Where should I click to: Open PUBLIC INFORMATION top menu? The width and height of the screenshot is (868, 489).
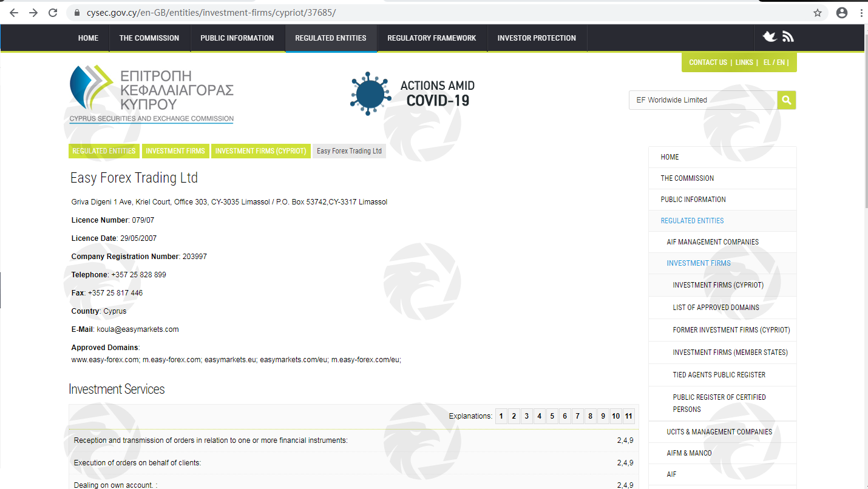[x=237, y=38]
